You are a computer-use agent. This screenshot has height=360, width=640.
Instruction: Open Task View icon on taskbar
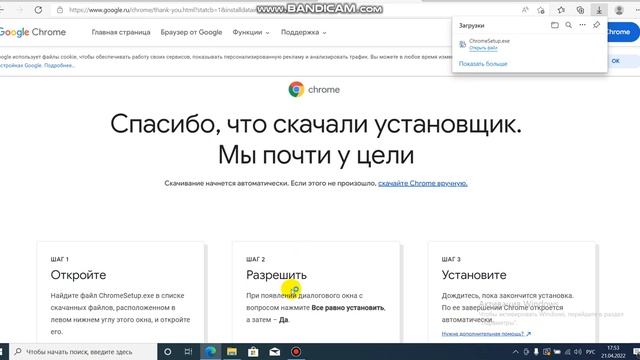188,351
